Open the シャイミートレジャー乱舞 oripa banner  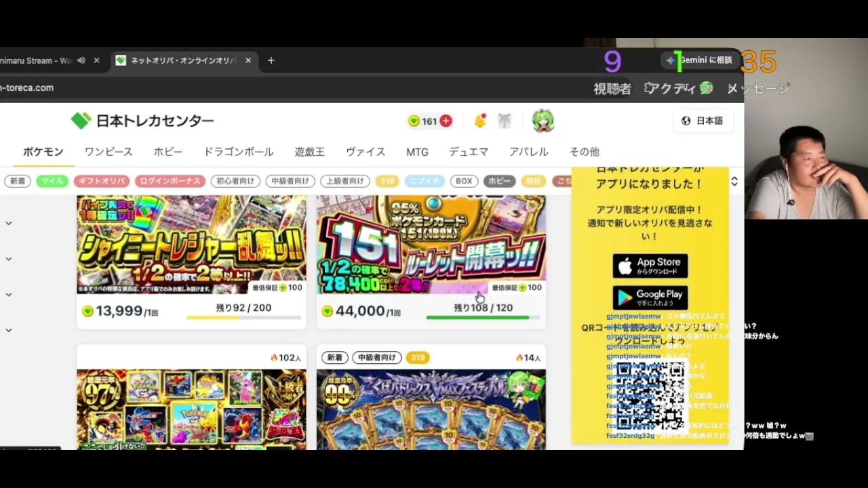point(191,245)
